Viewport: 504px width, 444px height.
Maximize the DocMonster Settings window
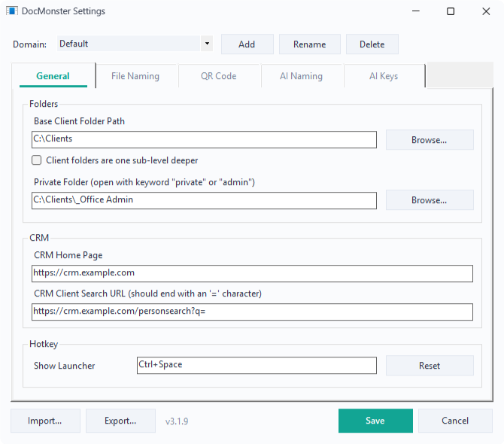451,11
